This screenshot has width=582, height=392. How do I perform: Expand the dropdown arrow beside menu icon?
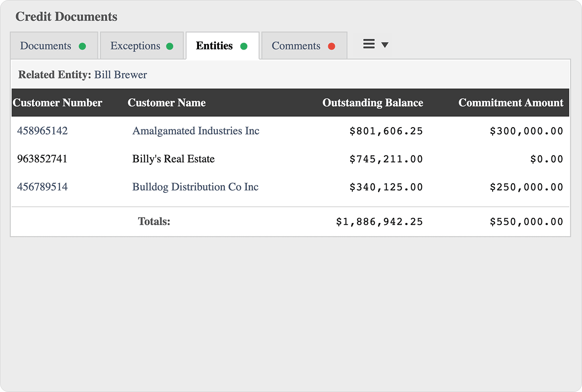point(385,45)
